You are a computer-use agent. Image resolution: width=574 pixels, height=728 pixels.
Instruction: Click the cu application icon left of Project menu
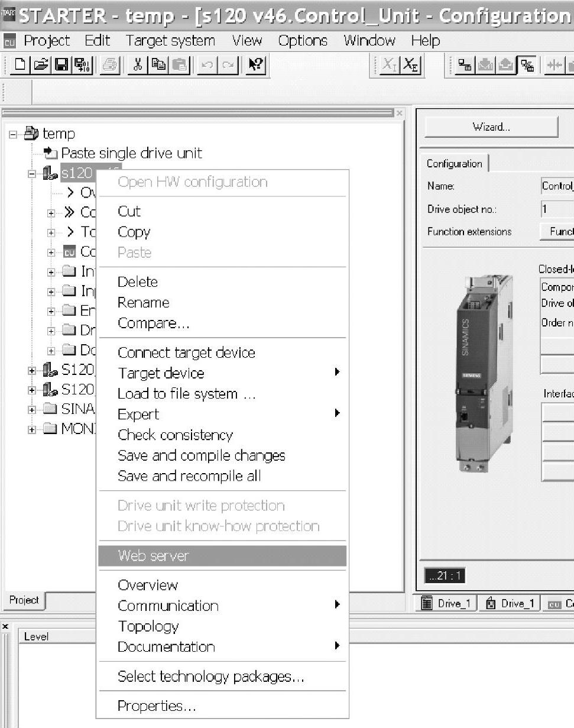point(9,41)
